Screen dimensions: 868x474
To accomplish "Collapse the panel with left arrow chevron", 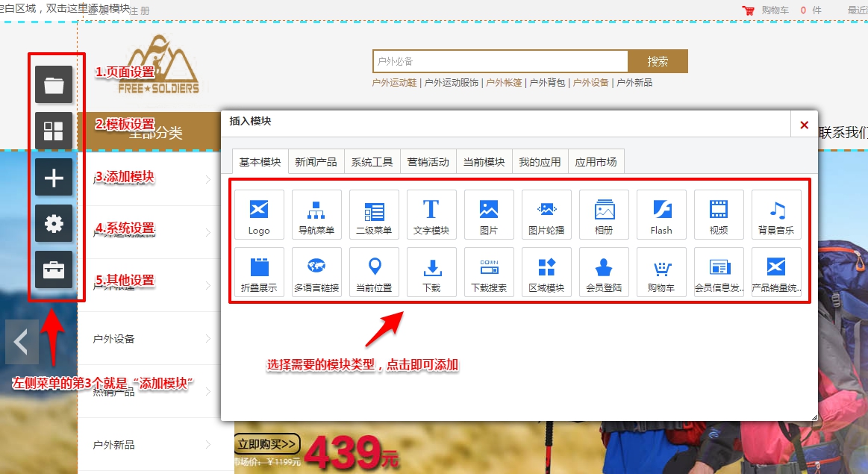I will coord(22,342).
